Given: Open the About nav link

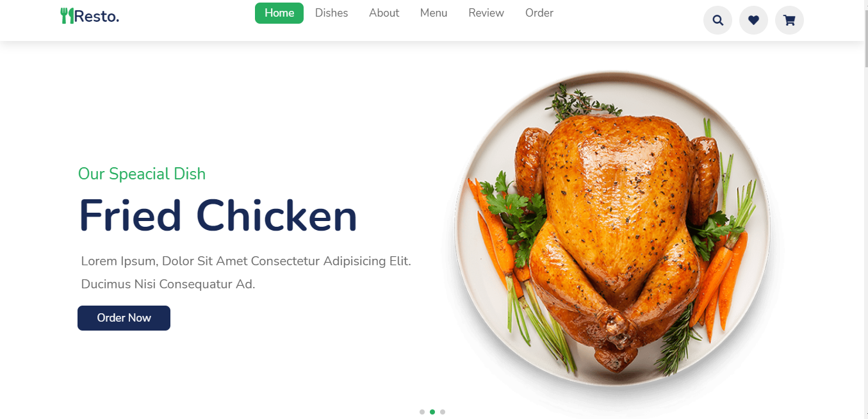Looking at the screenshot, I should click(x=384, y=13).
